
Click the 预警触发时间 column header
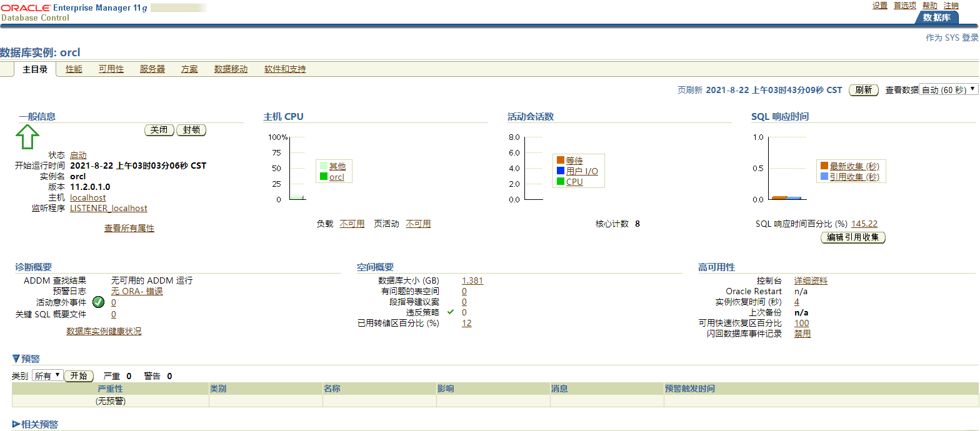pos(821,389)
